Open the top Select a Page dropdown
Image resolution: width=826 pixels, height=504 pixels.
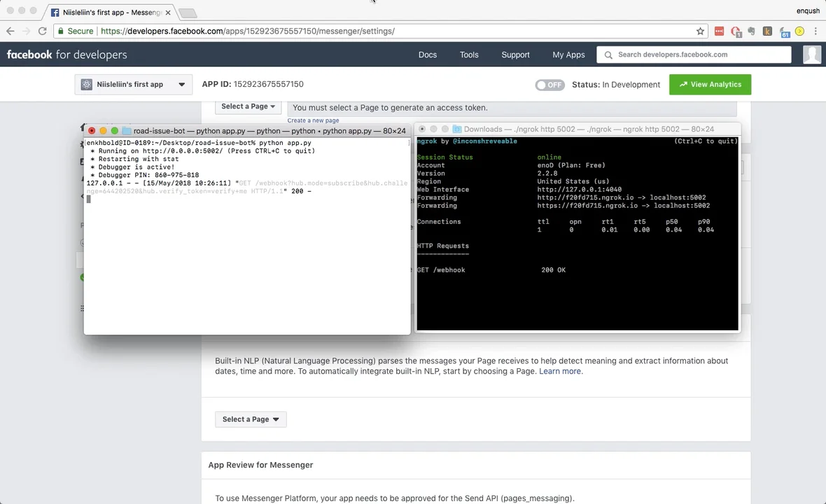click(x=248, y=106)
